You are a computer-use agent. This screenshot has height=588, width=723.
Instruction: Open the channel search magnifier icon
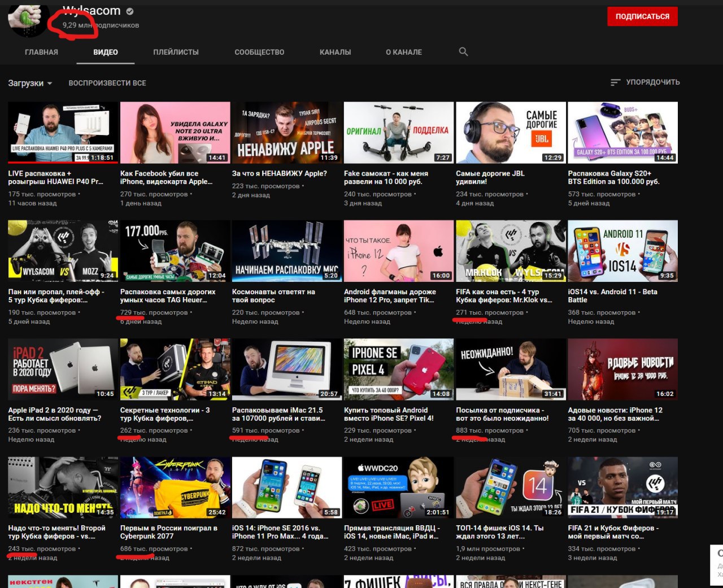tap(463, 51)
